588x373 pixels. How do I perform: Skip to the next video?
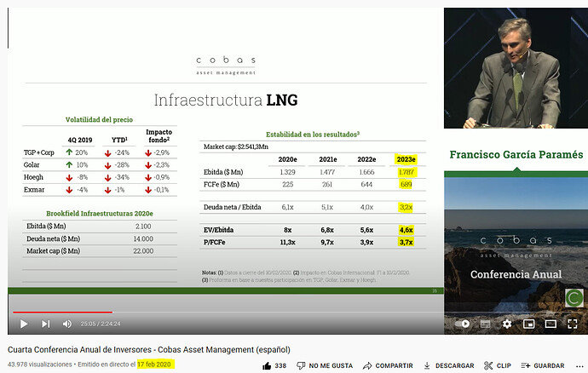tap(45, 324)
